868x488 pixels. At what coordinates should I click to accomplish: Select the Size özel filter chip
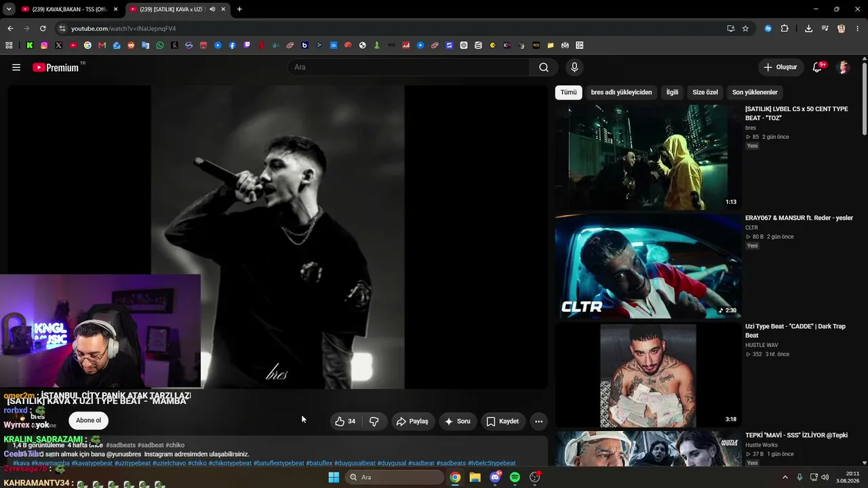click(x=705, y=92)
